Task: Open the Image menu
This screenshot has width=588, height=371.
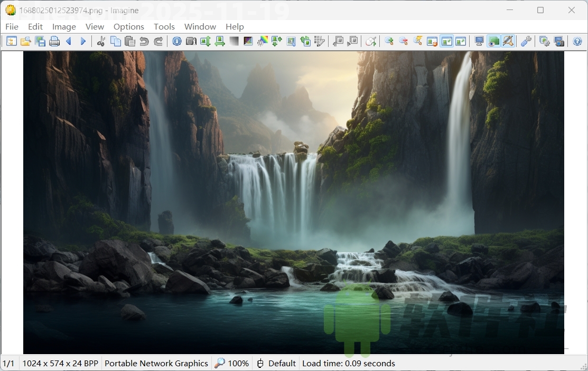Action: coord(64,26)
